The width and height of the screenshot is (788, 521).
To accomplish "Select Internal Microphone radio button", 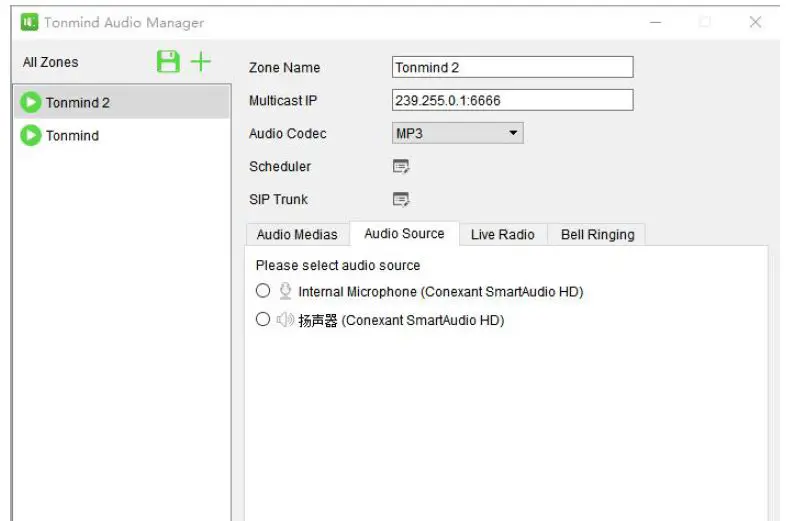I will tap(263, 290).
